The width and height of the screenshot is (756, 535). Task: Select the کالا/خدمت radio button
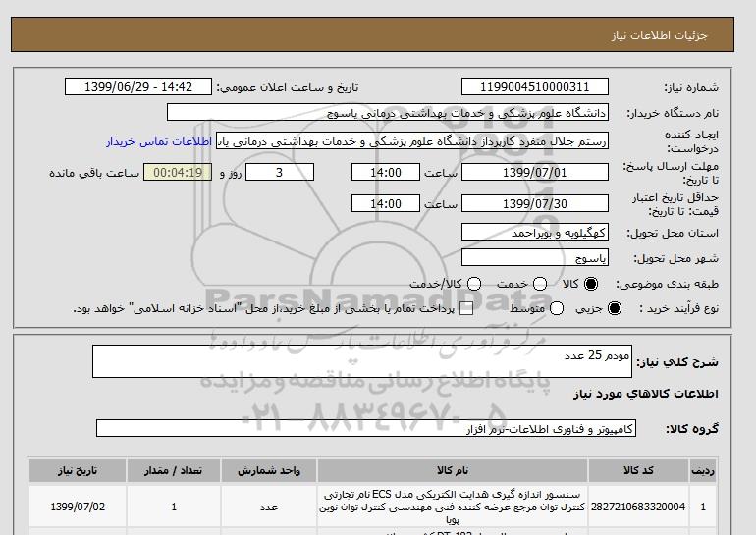[x=474, y=284]
